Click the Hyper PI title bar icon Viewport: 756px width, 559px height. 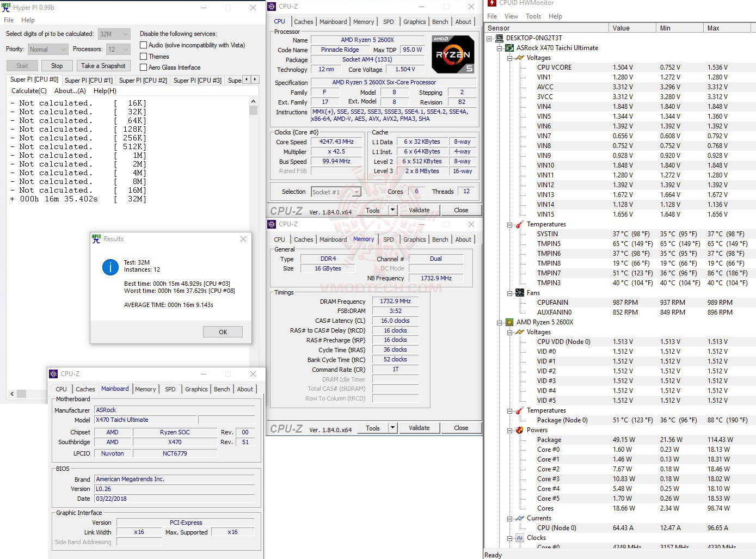point(7,7)
